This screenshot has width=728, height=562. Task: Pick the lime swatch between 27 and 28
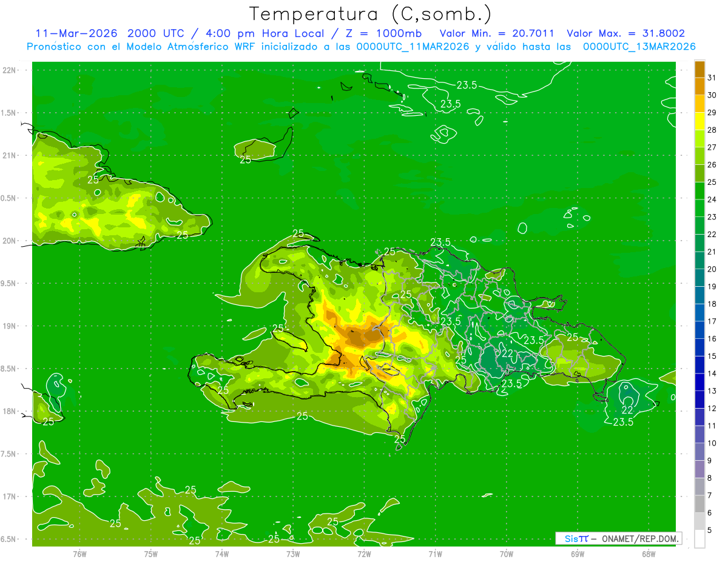[x=699, y=138]
